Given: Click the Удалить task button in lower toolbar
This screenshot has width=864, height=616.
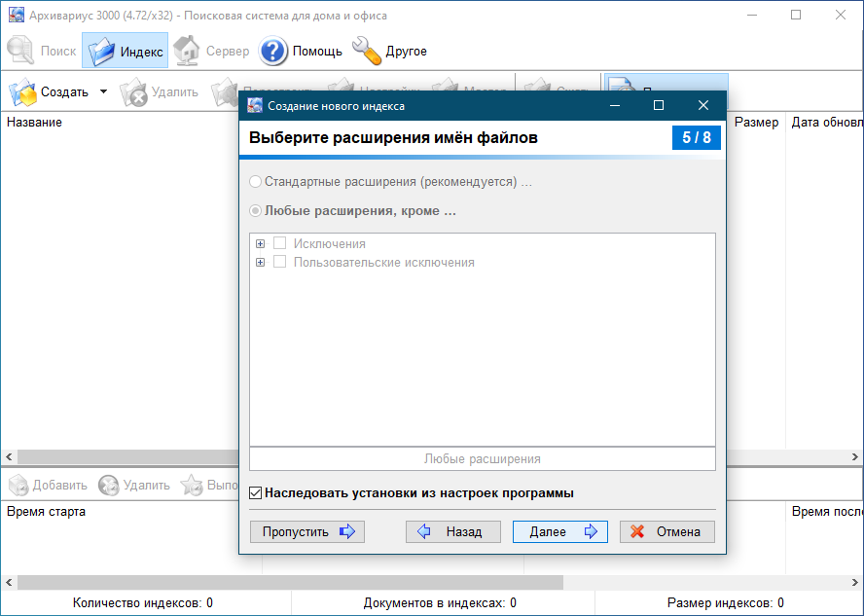Looking at the screenshot, I should pyautogui.click(x=134, y=485).
